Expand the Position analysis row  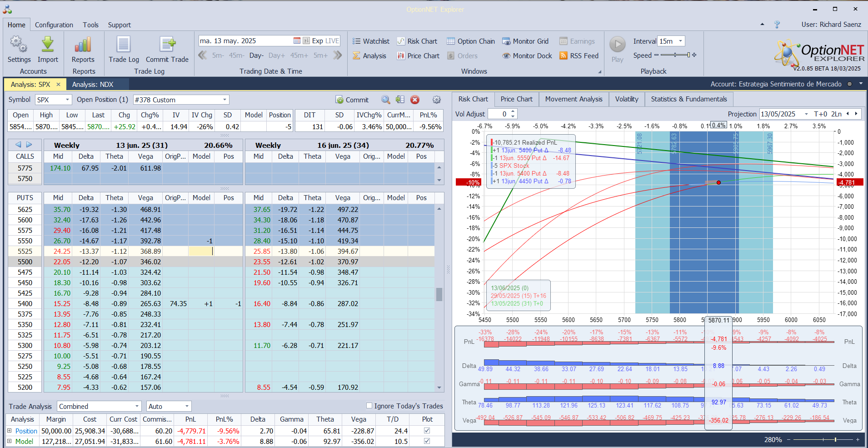click(9, 430)
